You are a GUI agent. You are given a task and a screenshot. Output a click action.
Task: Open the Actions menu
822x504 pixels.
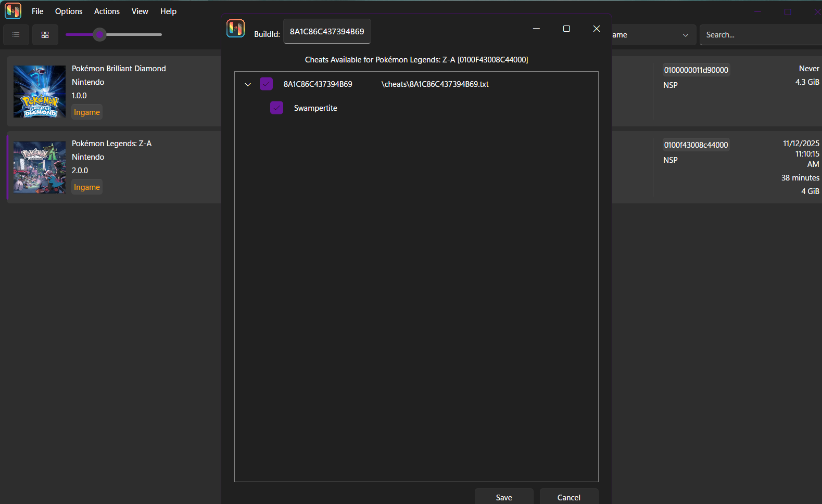pos(107,11)
